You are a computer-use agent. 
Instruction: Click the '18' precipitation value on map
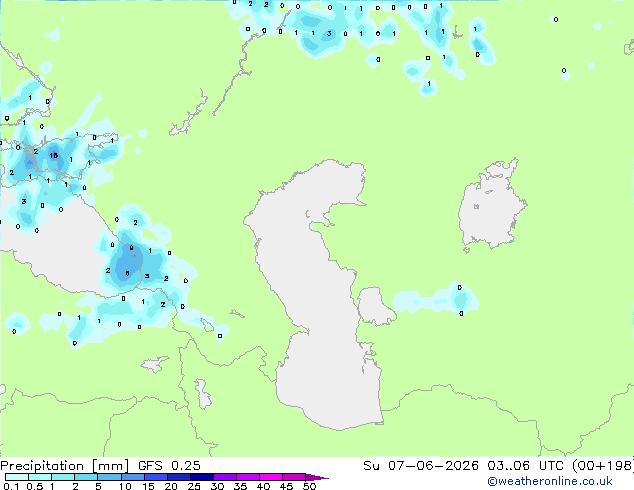coord(54,155)
